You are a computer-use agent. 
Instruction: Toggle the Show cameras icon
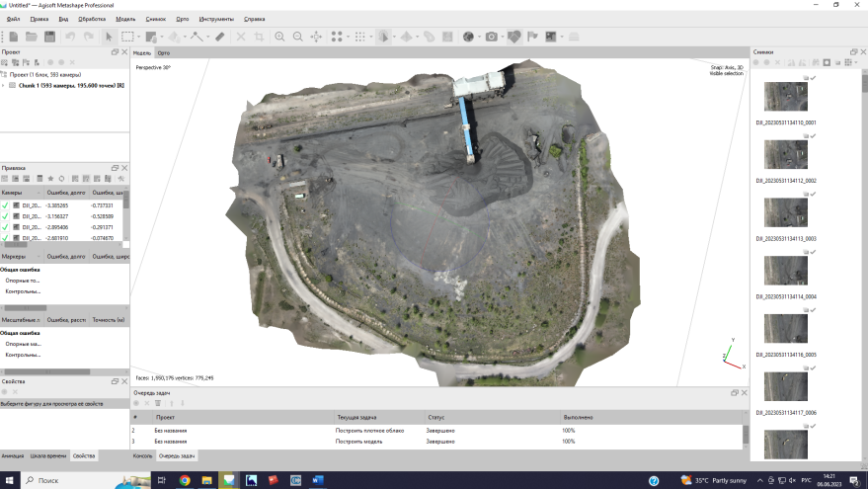tap(492, 37)
